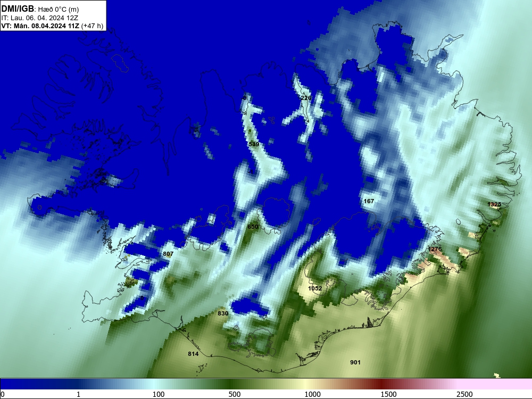Click the legend label 2500

point(464,394)
